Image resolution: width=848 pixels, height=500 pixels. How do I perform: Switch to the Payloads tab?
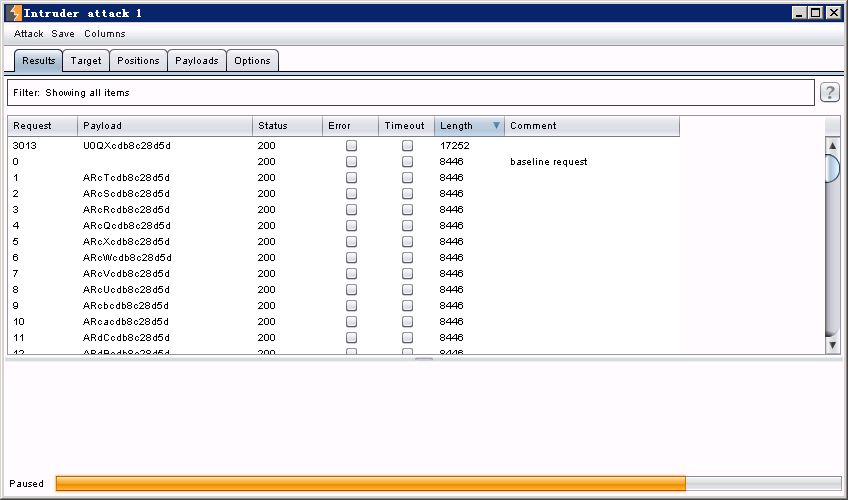point(197,61)
